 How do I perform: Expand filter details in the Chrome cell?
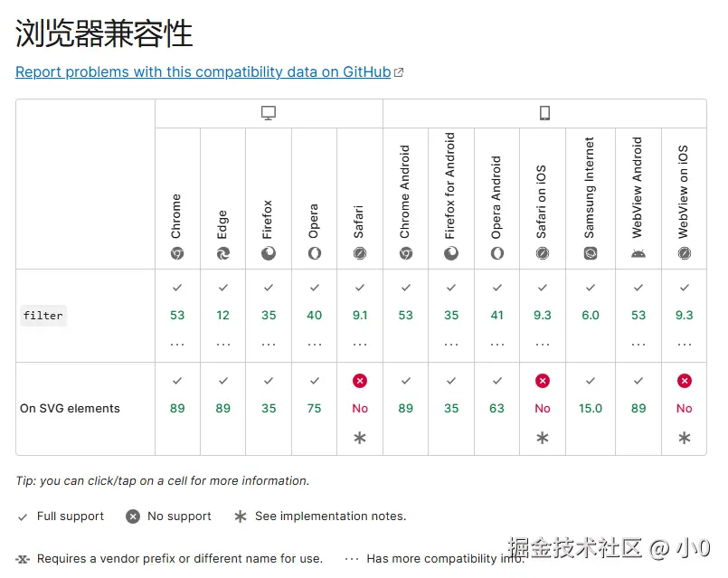coord(177,344)
